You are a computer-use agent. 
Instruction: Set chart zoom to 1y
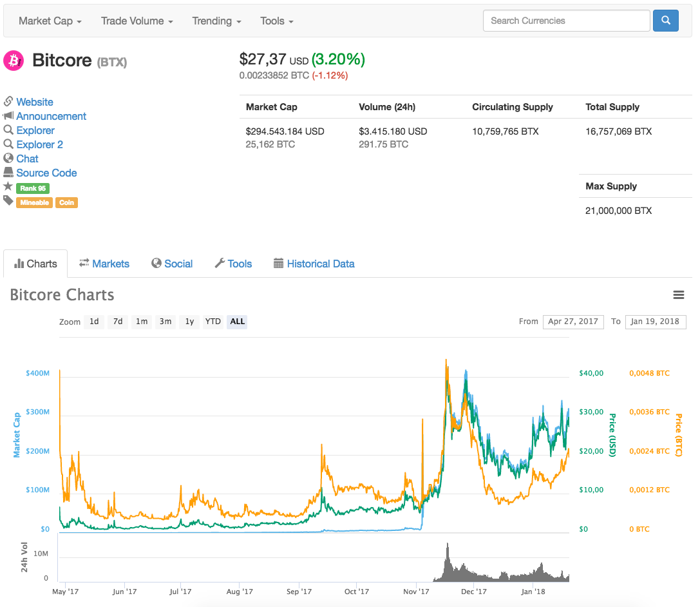[190, 322]
